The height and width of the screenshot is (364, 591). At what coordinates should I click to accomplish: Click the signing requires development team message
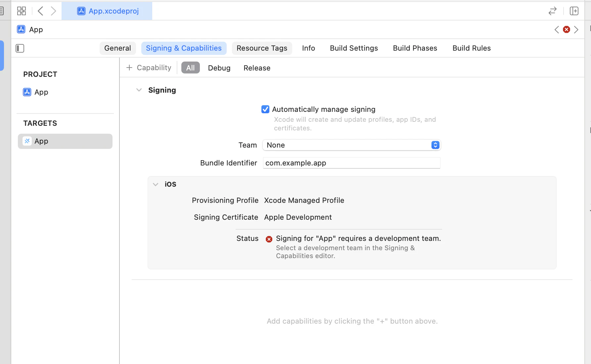click(358, 238)
